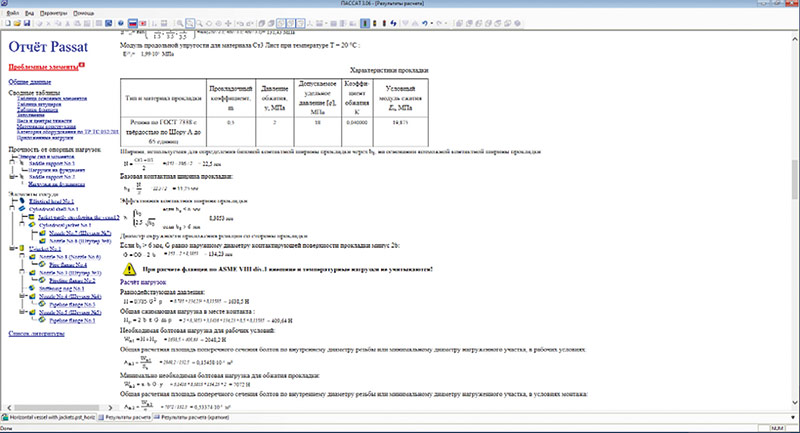The width and height of the screenshot is (800, 433).
Task: Go to Nozzle No.7 section
Action: click(x=80, y=233)
